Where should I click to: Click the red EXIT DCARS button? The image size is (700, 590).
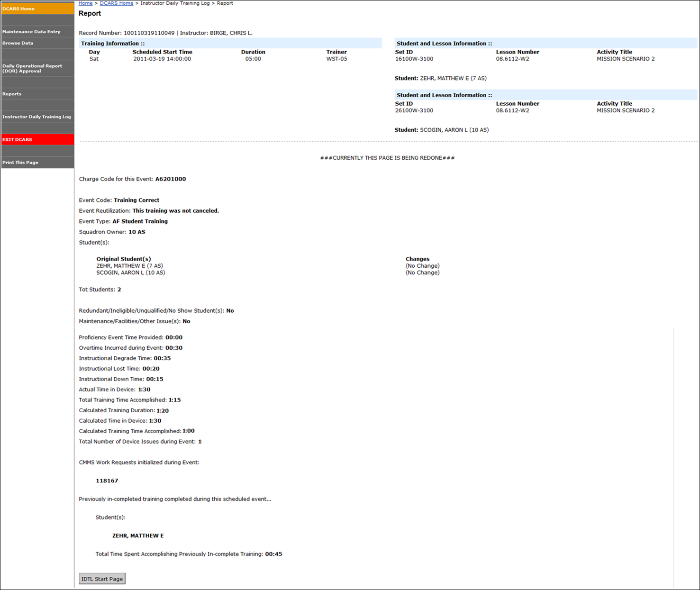37,139
